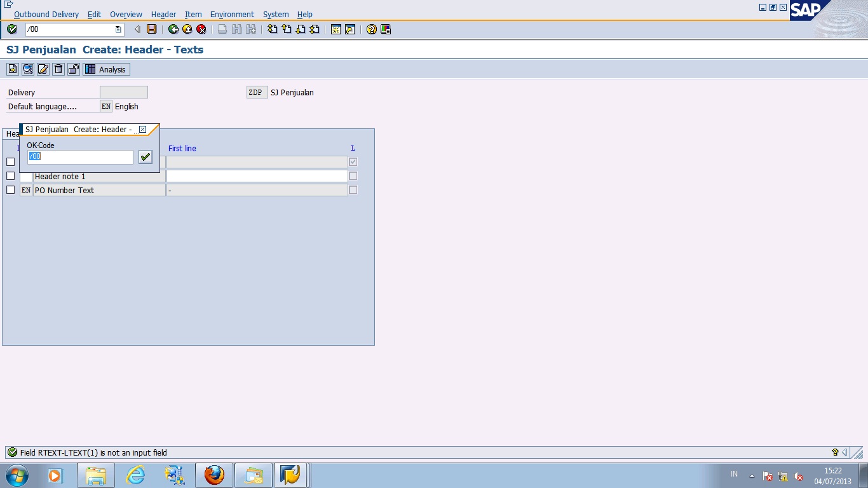Go to Last Page icon
Viewport: 868px width, 488px height.
tap(315, 29)
